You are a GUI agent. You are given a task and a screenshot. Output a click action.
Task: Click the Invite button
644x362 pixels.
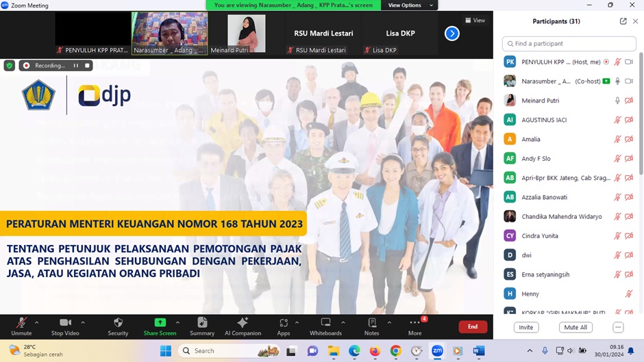[526, 327]
